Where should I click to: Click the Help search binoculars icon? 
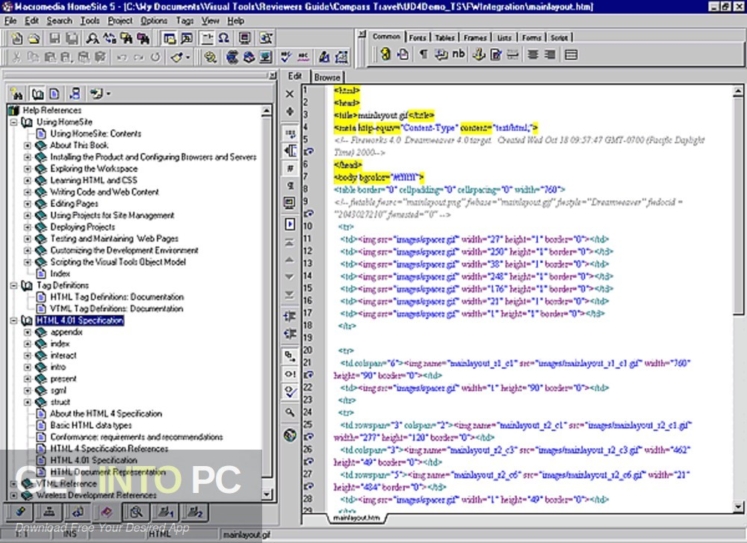(17, 94)
